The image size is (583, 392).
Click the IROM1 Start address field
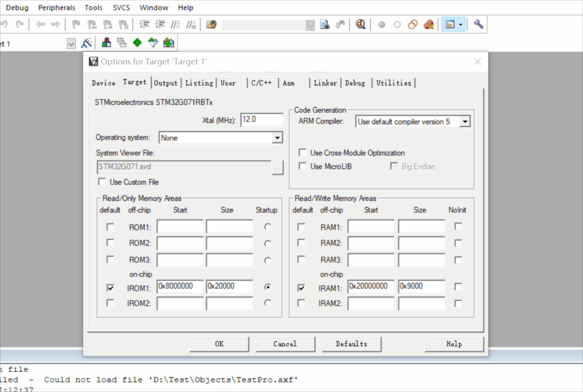[x=180, y=287]
